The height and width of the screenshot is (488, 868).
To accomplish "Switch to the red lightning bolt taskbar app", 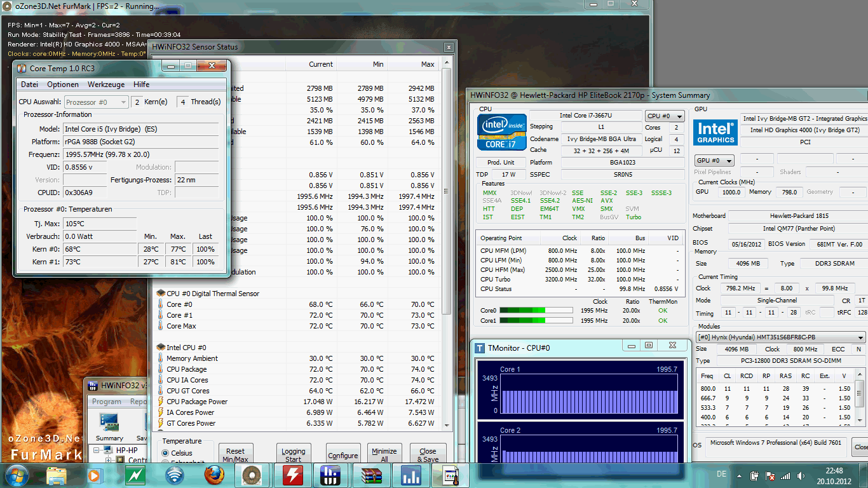I will 292,475.
